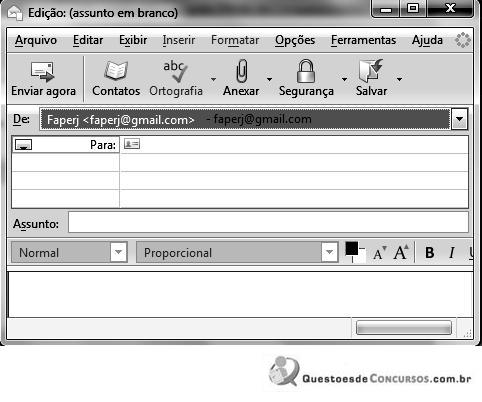Open the Ferramentas menu
Viewport: 482px width, 402px height.
tap(363, 40)
